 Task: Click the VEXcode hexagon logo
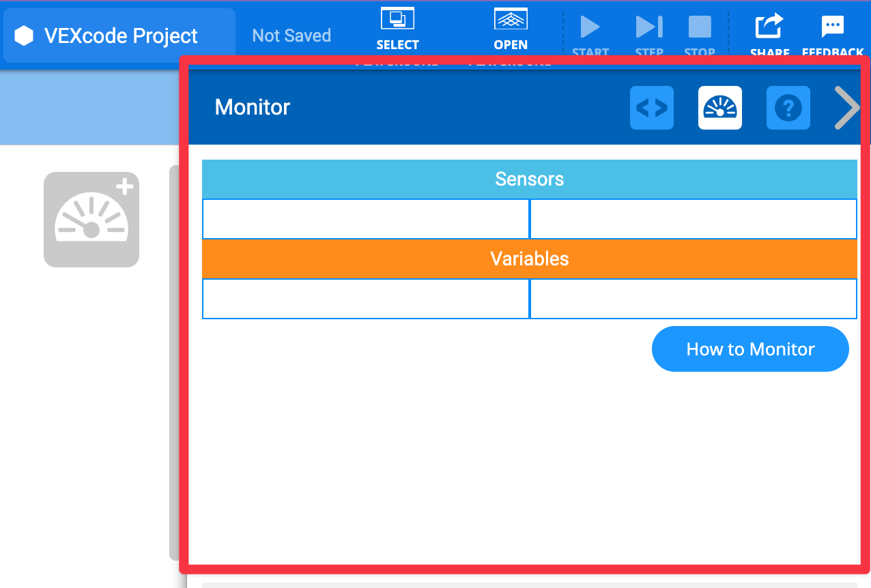24,36
